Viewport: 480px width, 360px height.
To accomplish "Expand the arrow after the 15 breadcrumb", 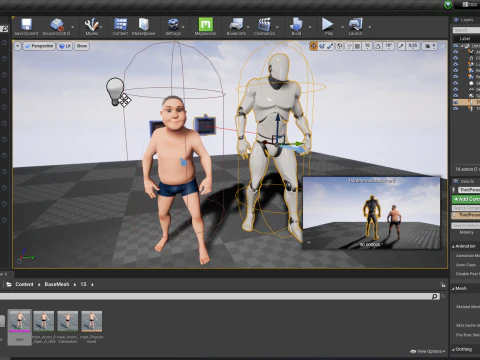I will pyautogui.click(x=92, y=285).
